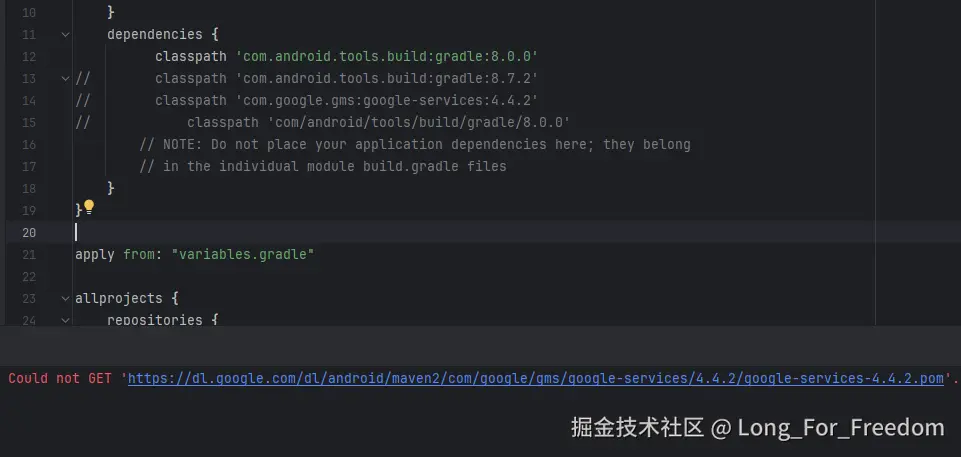This screenshot has width=961, height=457.
Task: Click the 'Could not GET' error text
Action: pyautogui.click(x=60, y=379)
